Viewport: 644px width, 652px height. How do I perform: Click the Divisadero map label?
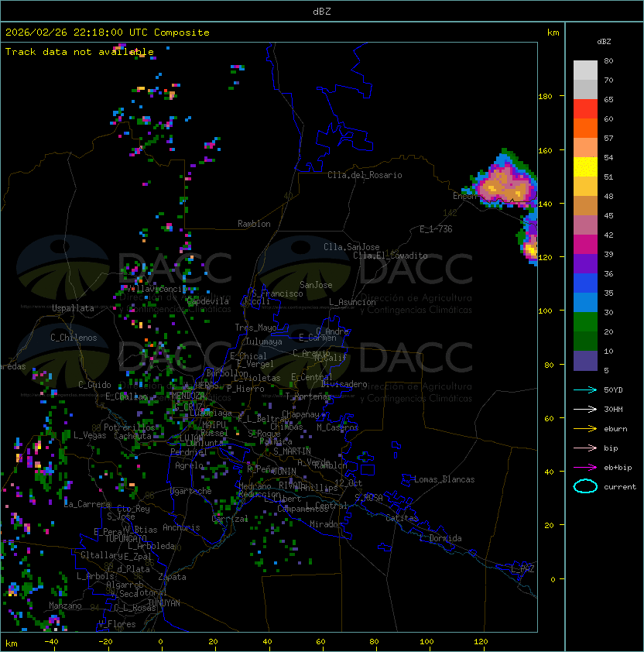coord(344,384)
